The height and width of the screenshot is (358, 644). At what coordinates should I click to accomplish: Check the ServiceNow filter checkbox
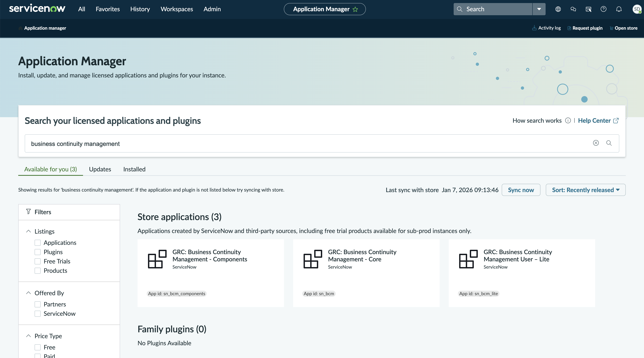(37, 313)
